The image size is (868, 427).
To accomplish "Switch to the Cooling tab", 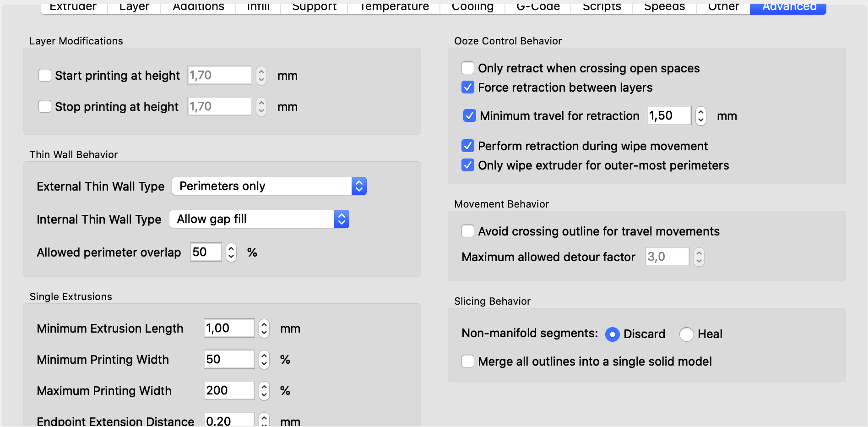I will pyautogui.click(x=472, y=7).
